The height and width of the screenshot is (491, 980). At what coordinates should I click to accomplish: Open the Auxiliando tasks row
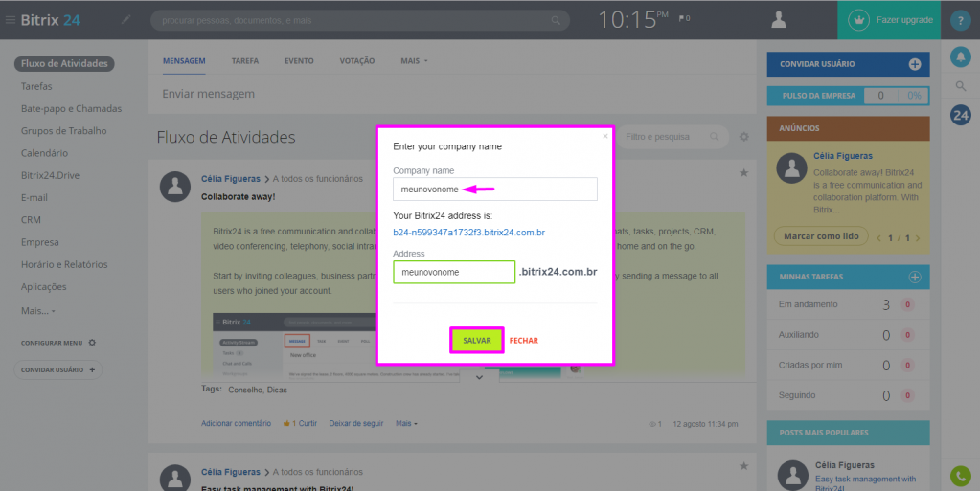point(848,335)
